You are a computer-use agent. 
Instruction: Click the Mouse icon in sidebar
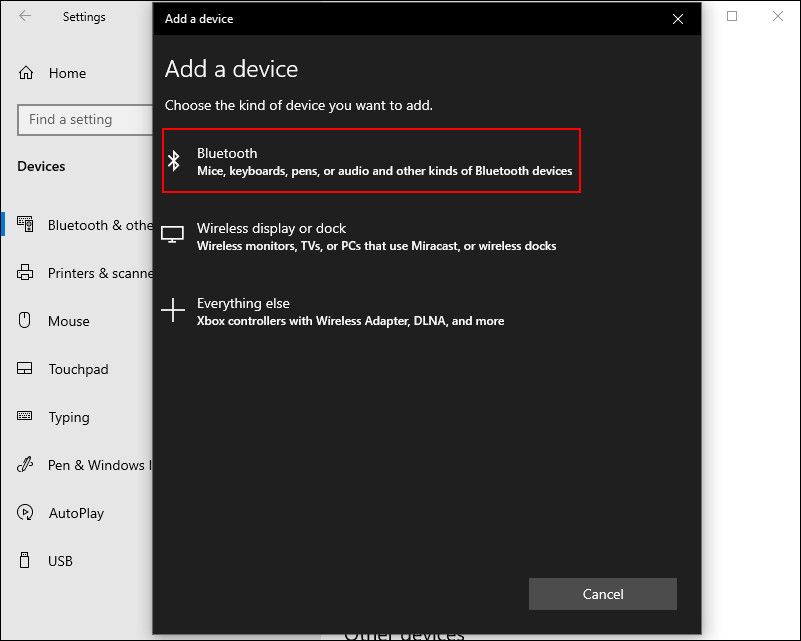(26, 321)
